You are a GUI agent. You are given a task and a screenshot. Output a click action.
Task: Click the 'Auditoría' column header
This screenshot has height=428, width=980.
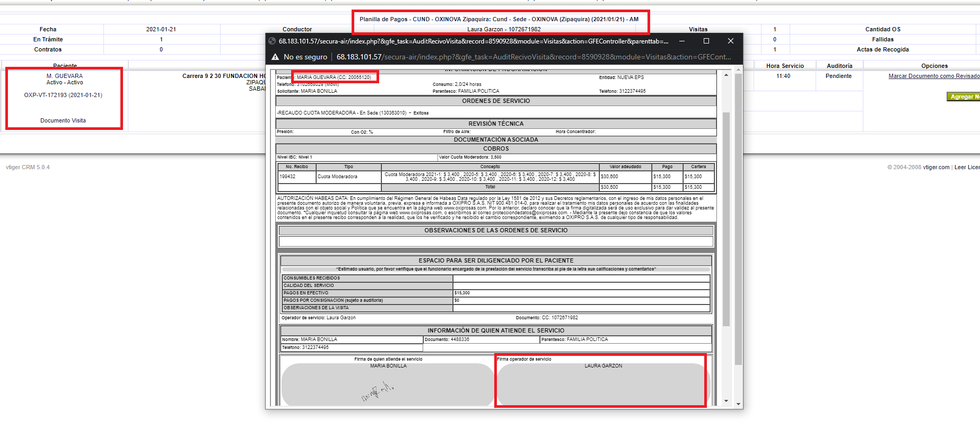(x=839, y=66)
